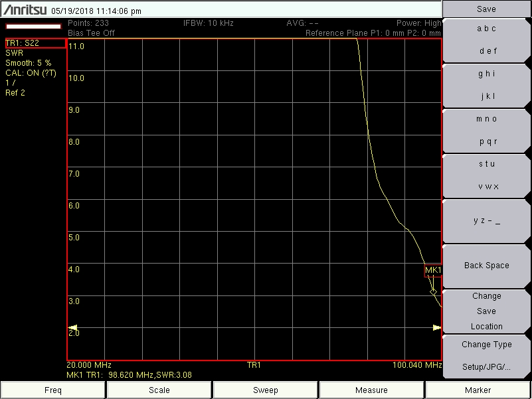Click the 11.0 y-axis label

coord(76,46)
